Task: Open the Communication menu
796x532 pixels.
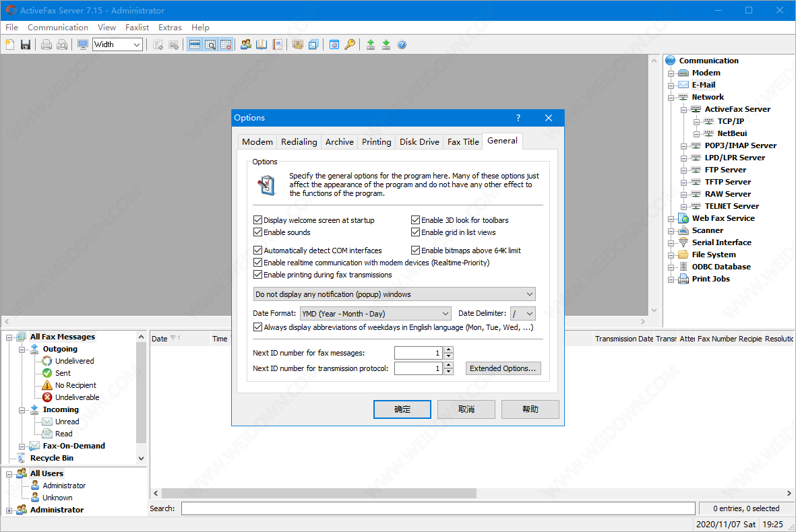Action: [x=58, y=28]
